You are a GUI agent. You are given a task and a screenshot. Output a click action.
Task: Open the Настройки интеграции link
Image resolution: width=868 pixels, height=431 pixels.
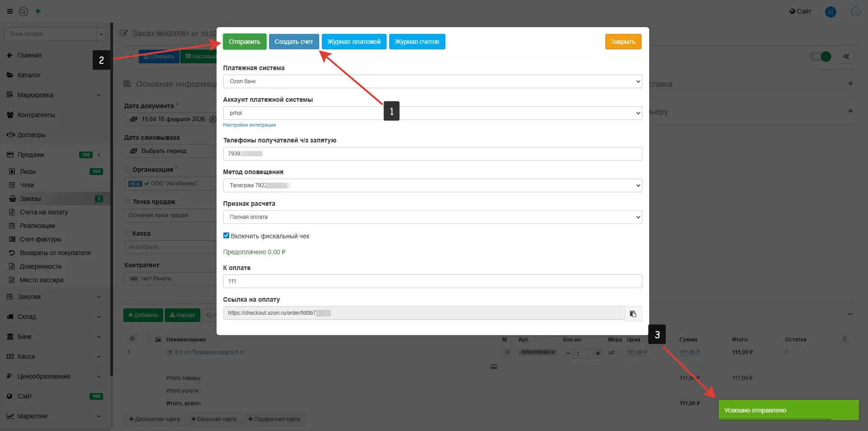click(249, 125)
